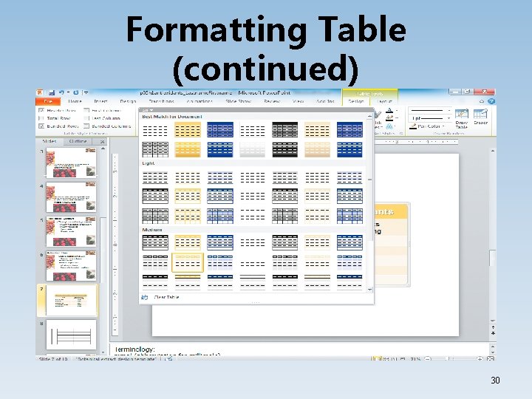Click the Redo icon in quick access toolbar

(x=76, y=92)
